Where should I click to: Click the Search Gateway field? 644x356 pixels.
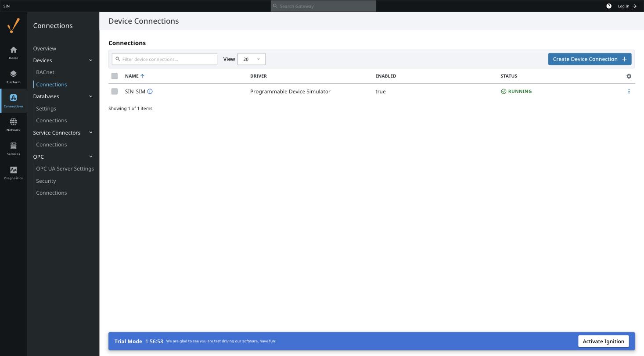point(324,6)
